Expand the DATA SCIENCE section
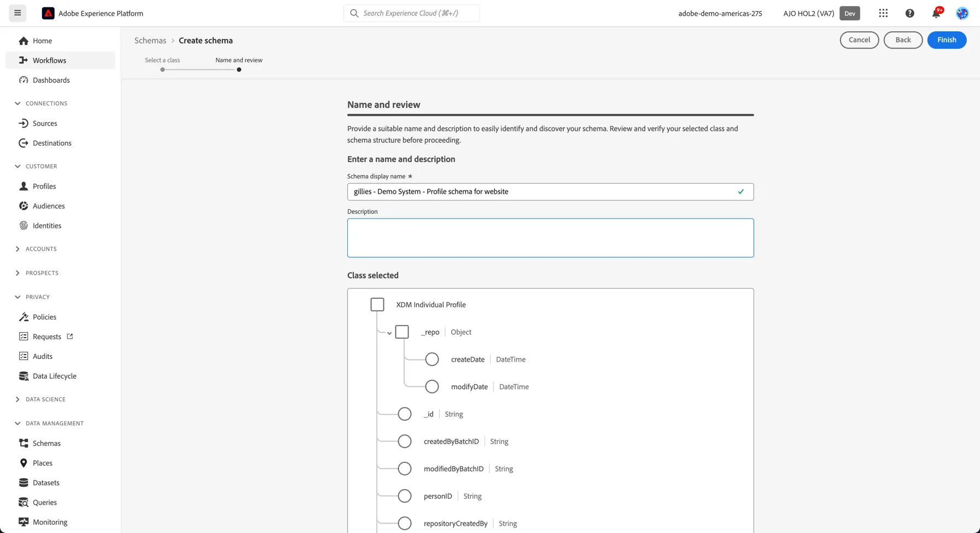The image size is (980, 533). (17, 399)
